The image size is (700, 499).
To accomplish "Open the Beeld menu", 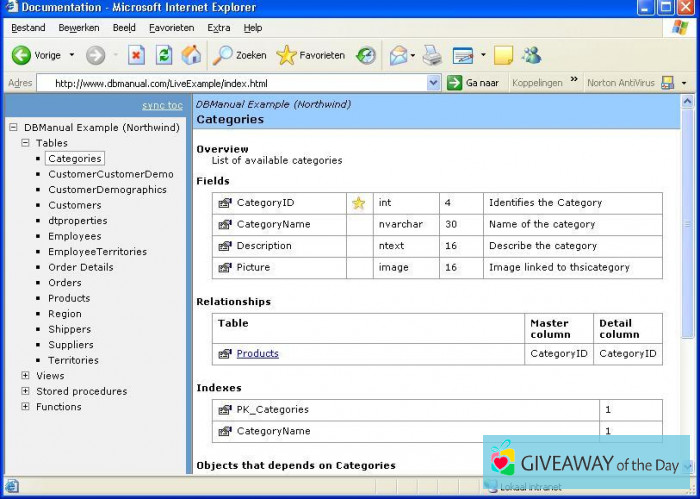I will pyautogui.click(x=124, y=28).
